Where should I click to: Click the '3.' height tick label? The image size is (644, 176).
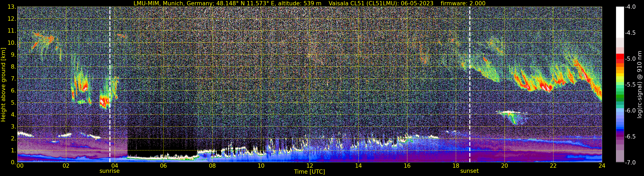[x=13, y=127]
